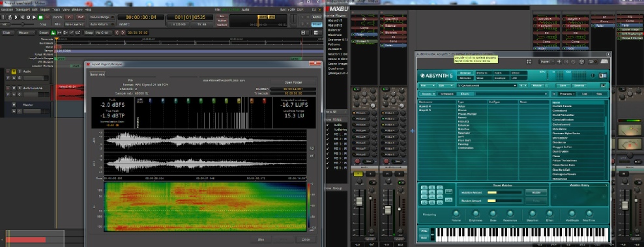Click the green grab tool icon
The image size is (644, 247).
[53, 33]
